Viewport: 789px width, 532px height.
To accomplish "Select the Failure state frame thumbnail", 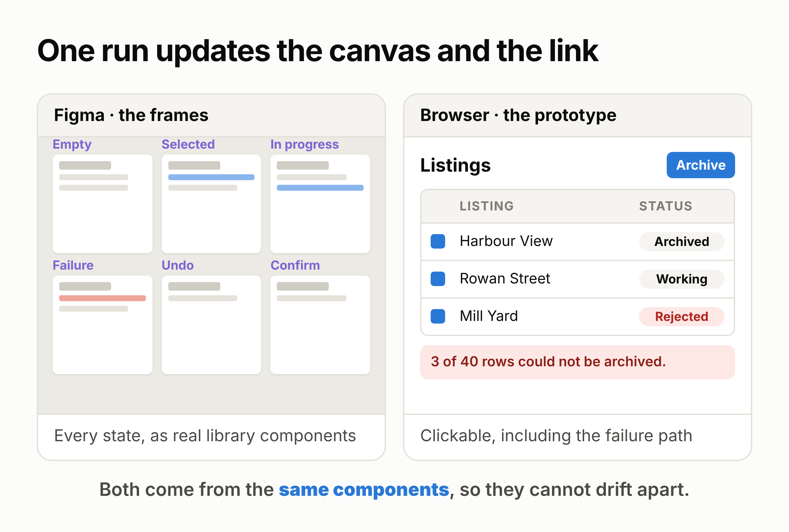I will point(103,325).
